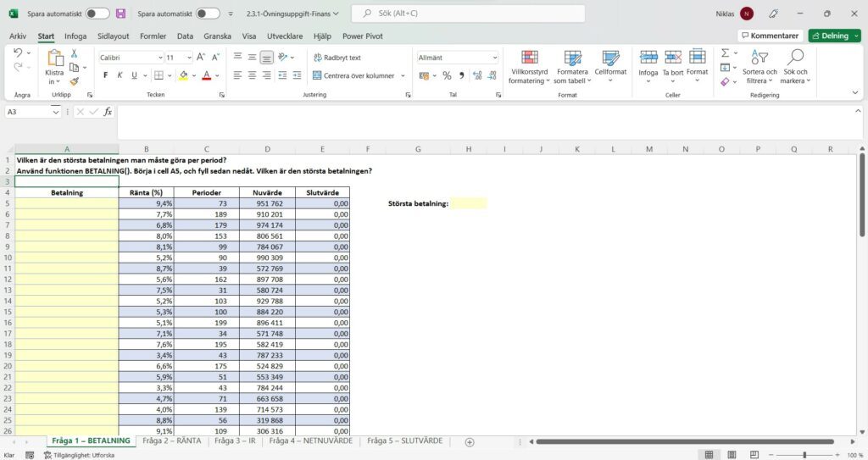This screenshot has height=460, width=868.
Task: Click the horizontal scrollbar
Action: (685, 441)
